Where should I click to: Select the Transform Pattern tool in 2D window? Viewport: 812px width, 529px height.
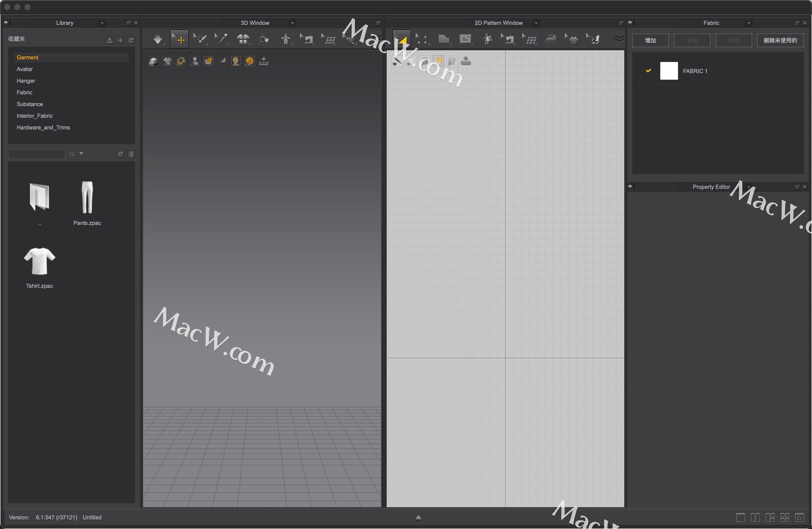[x=401, y=39]
